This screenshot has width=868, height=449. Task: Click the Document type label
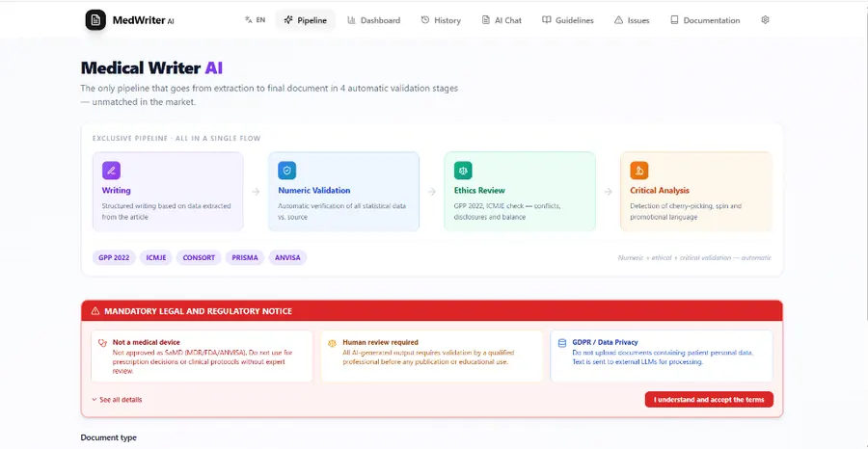[108, 437]
